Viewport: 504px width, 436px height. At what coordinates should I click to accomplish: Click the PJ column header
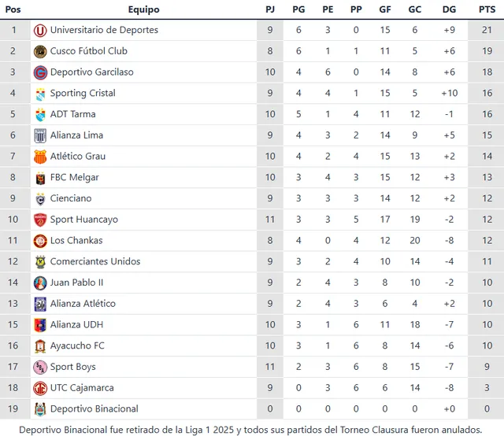pyautogui.click(x=270, y=9)
